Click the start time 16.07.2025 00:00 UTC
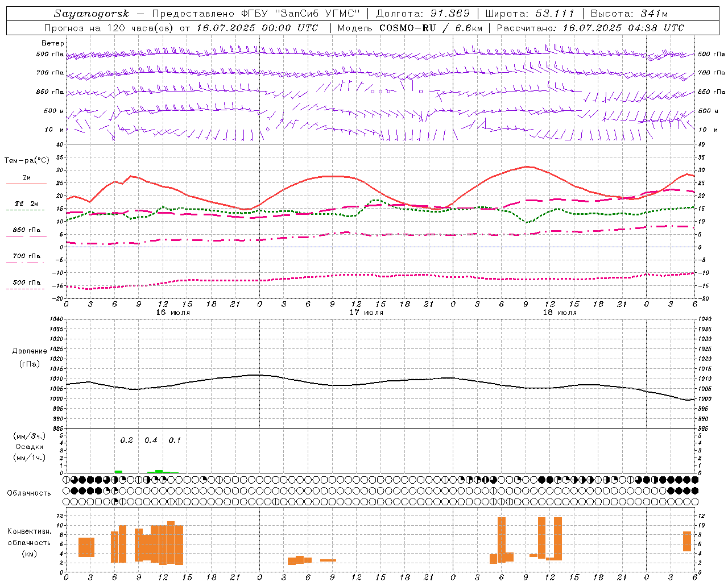The height and width of the screenshot is (582, 728). pyautogui.click(x=257, y=28)
